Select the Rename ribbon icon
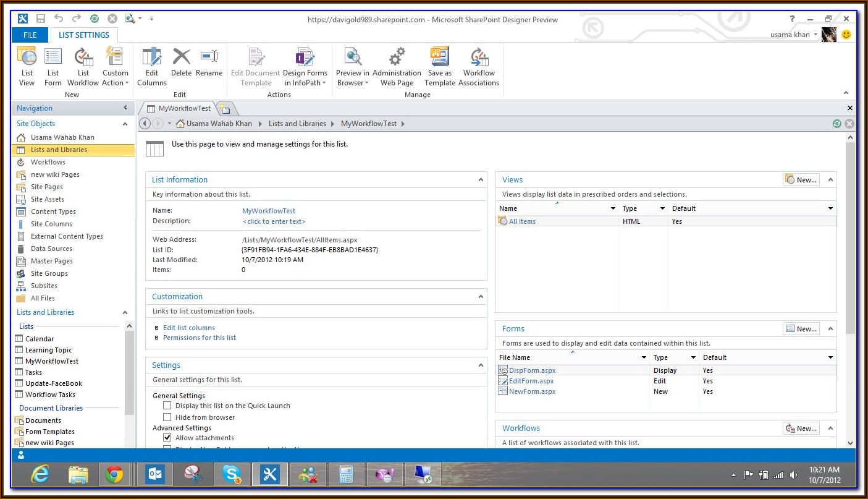Viewport: 868px width, 499px height. click(x=209, y=62)
